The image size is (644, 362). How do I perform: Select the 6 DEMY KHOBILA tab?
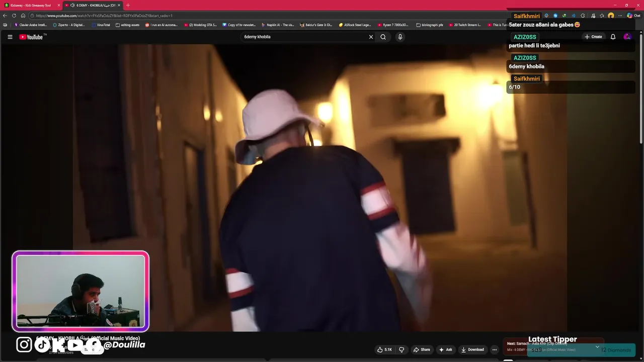tap(93, 5)
